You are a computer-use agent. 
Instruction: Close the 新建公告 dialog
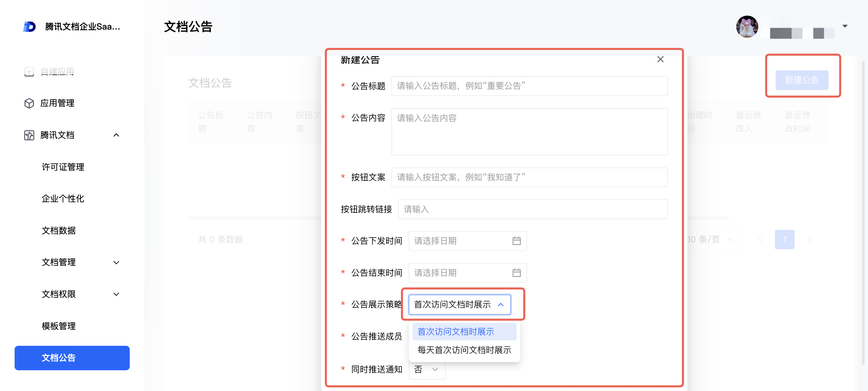point(660,60)
